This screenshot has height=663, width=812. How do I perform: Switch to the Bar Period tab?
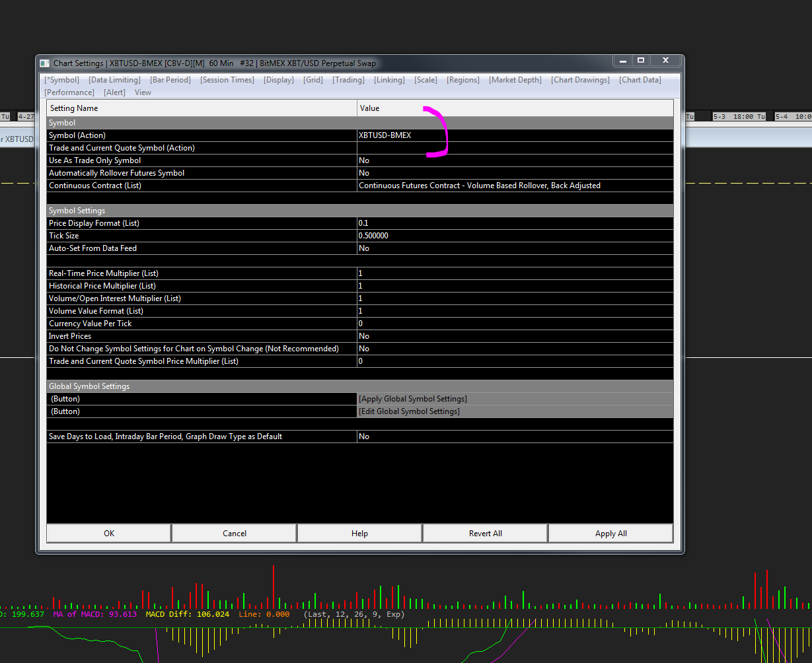coord(170,80)
